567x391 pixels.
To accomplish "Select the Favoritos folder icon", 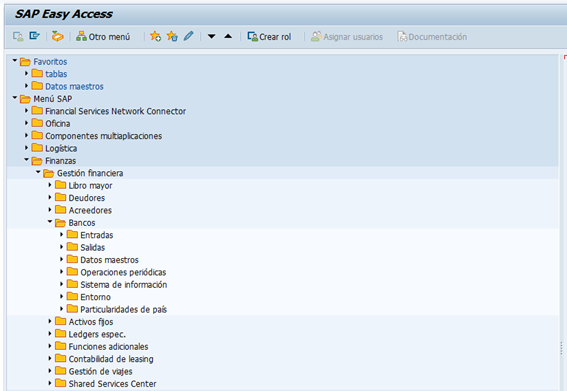I will [x=25, y=61].
